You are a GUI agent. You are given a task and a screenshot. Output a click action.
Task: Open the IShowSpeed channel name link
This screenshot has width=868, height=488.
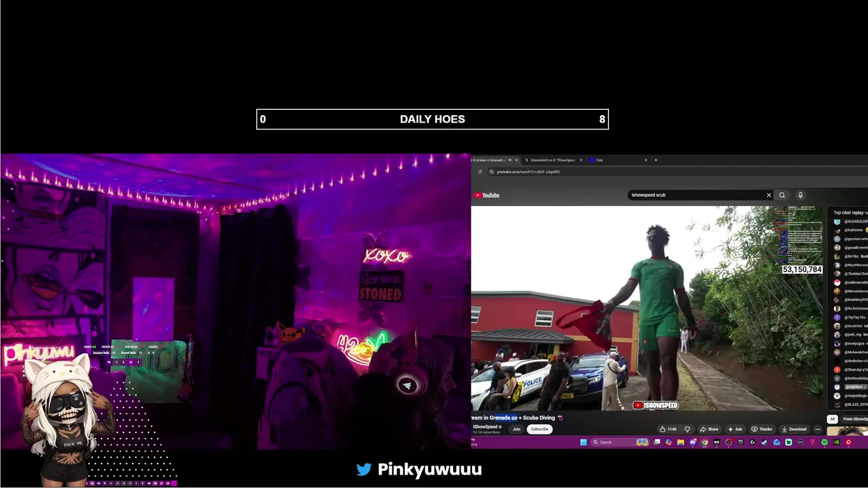[486, 426]
